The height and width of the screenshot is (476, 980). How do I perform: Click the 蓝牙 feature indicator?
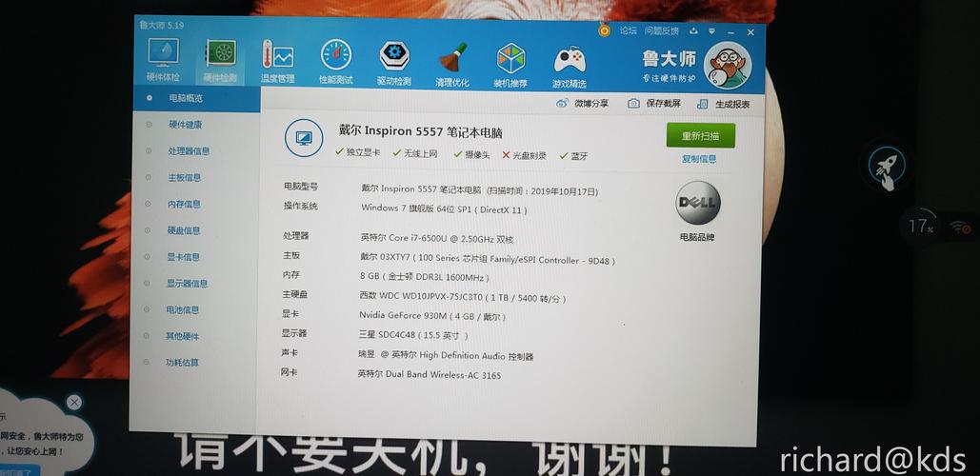tap(573, 155)
